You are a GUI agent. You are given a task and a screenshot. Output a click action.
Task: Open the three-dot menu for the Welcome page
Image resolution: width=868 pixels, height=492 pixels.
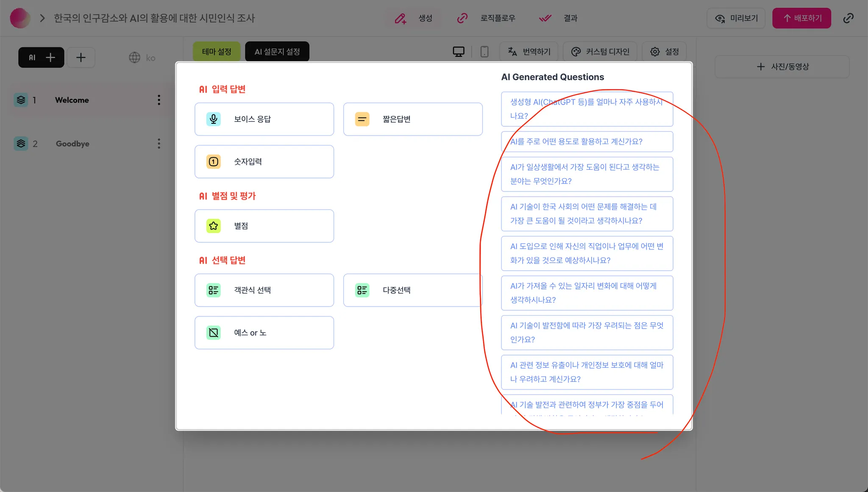(x=159, y=100)
